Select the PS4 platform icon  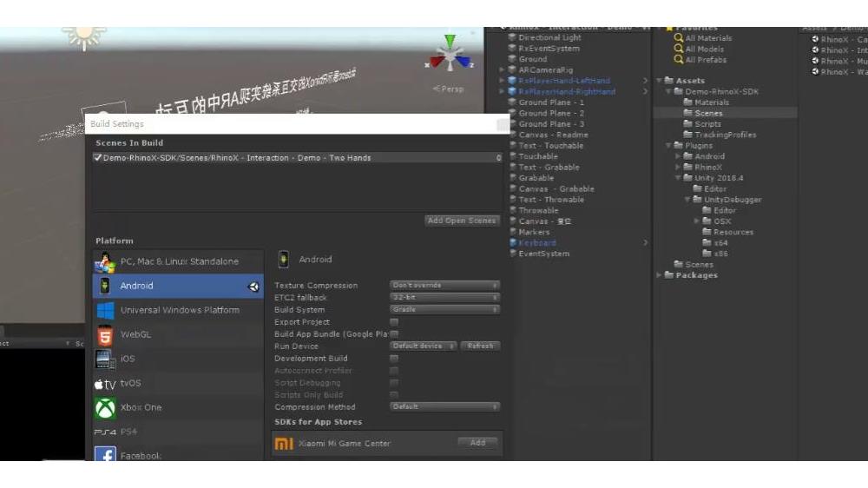[105, 432]
